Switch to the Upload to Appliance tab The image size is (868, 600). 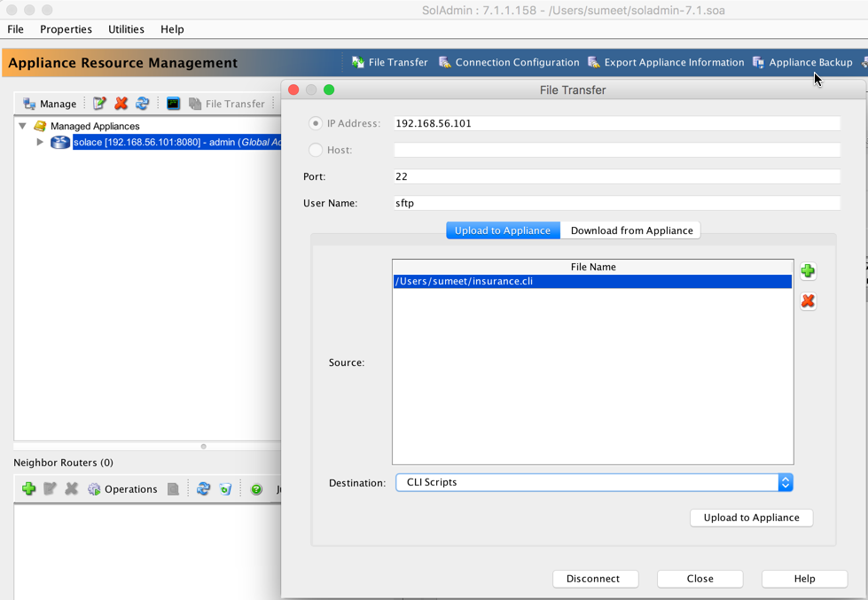click(x=503, y=230)
